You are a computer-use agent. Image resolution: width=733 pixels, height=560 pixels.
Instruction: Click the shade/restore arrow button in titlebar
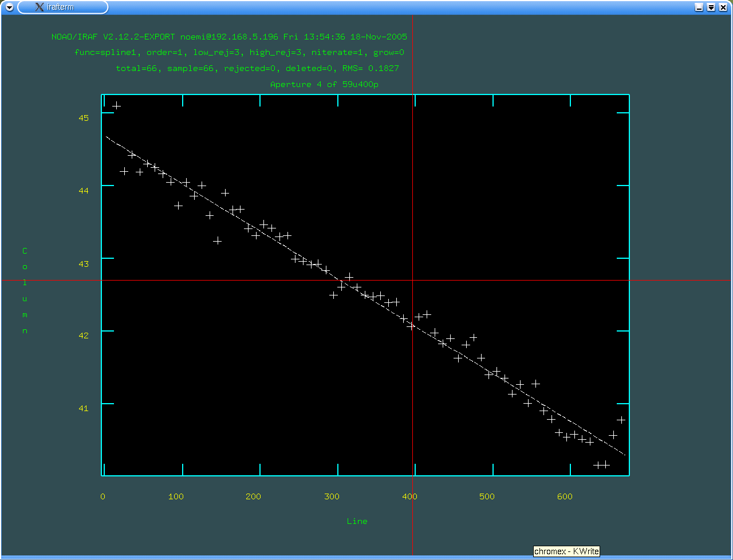711,7
